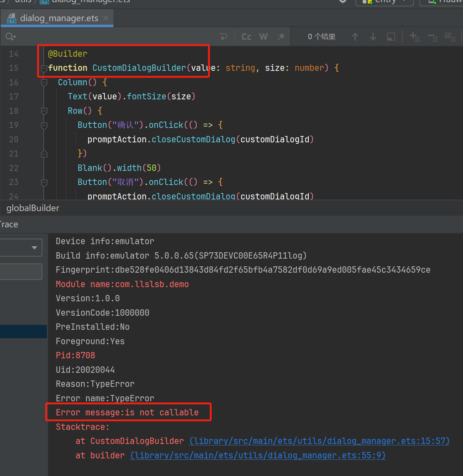Click the @Builder decorator on line 14

click(x=68, y=54)
